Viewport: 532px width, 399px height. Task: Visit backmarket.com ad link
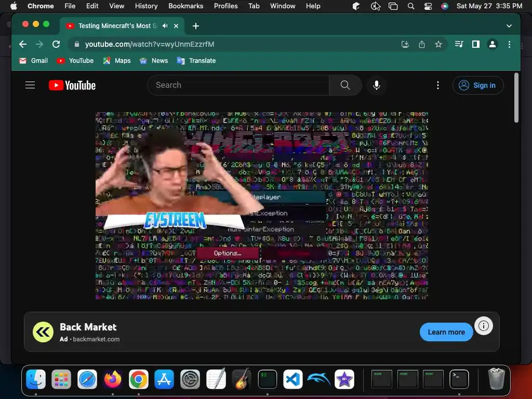96,339
